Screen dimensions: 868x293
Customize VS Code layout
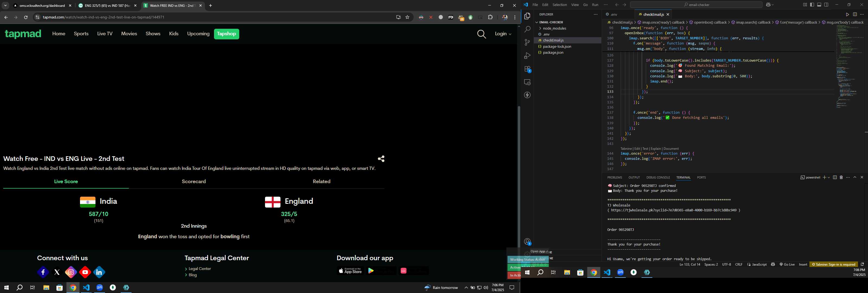coord(805,5)
